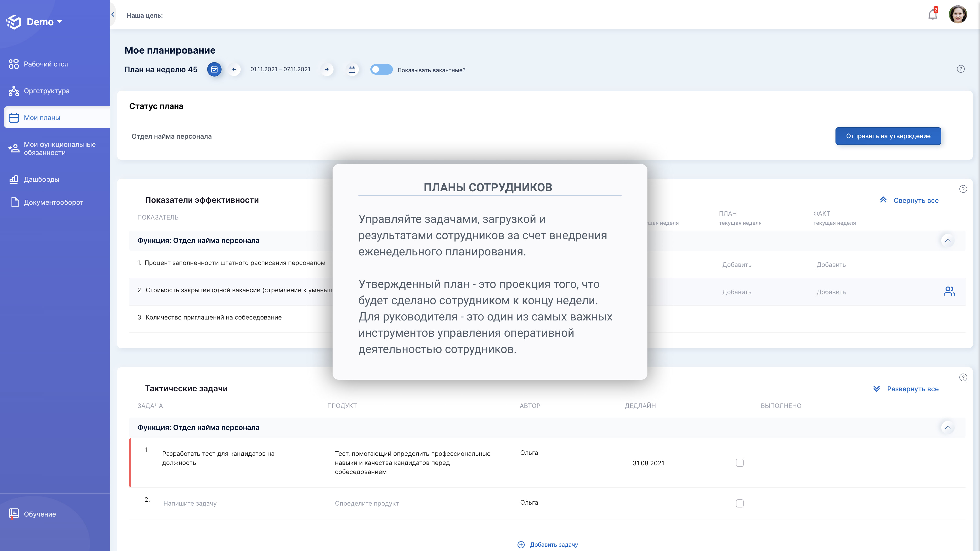The width and height of the screenshot is (980, 551).
Task: Go to the next week arrow
Action: point(327,69)
